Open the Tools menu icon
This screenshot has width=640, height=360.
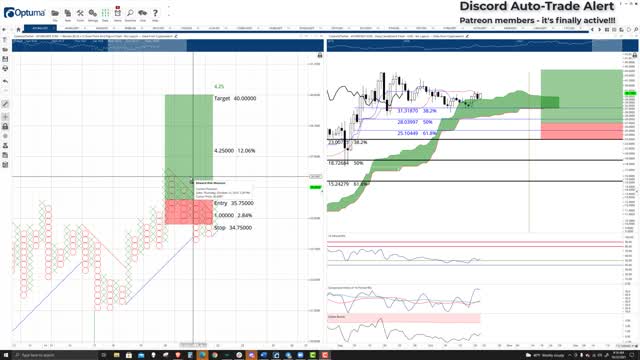pos(80,13)
